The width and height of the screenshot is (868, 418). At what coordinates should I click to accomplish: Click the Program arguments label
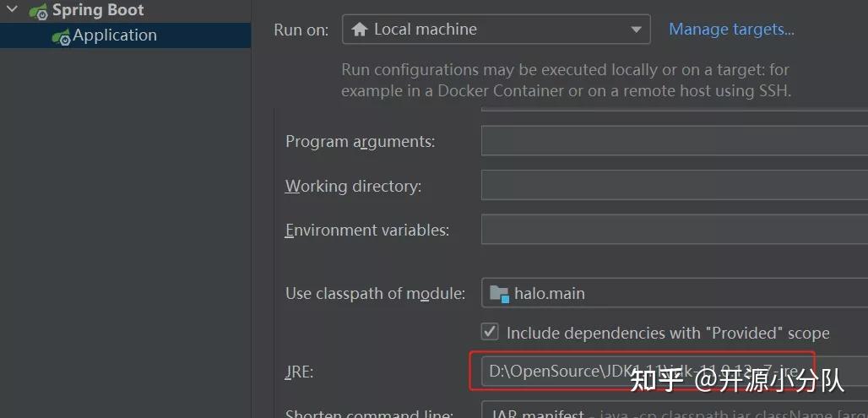click(x=360, y=142)
